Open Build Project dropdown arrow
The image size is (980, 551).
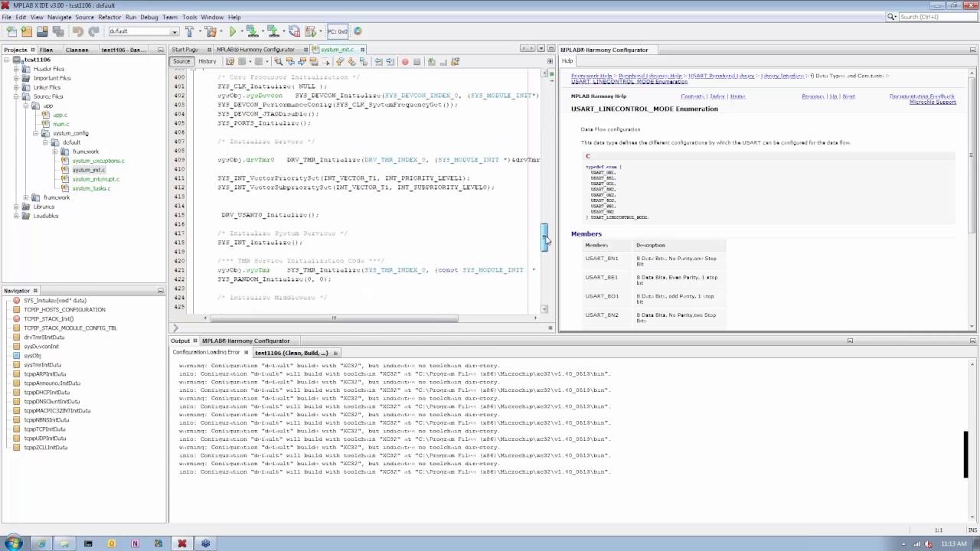point(200,31)
